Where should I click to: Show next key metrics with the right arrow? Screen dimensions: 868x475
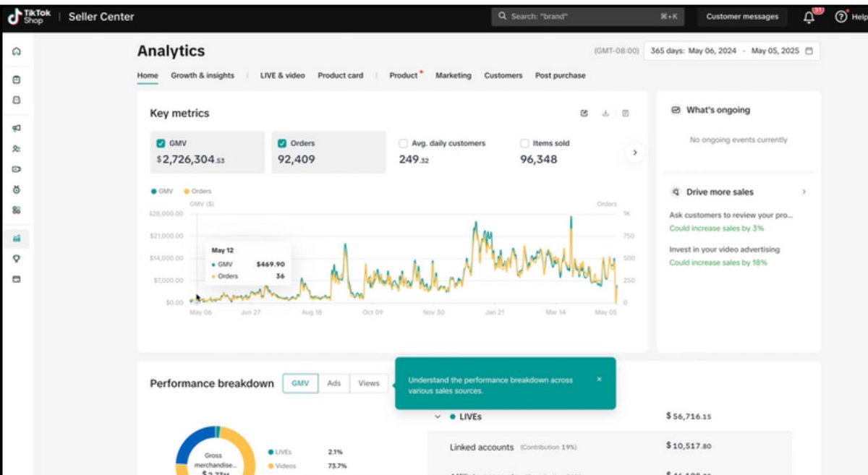(634, 153)
